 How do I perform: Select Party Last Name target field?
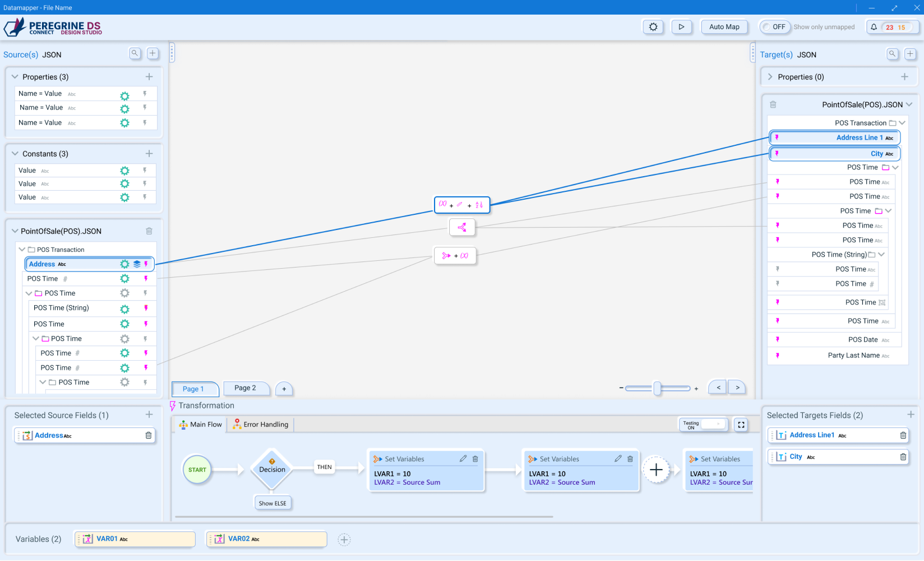click(x=838, y=356)
